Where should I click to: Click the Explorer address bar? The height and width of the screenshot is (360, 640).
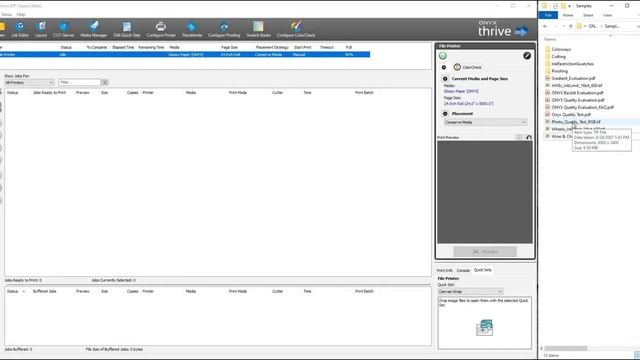[x=607, y=26]
